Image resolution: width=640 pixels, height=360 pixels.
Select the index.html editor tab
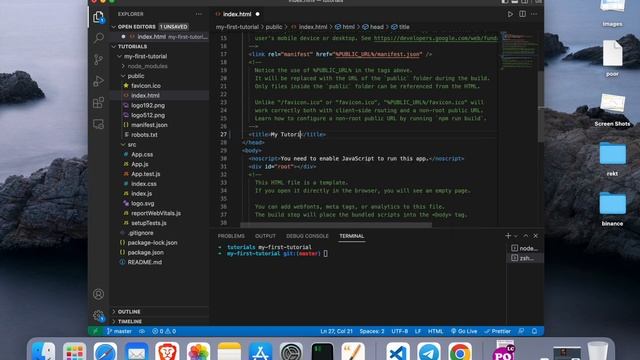coord(237,14)
